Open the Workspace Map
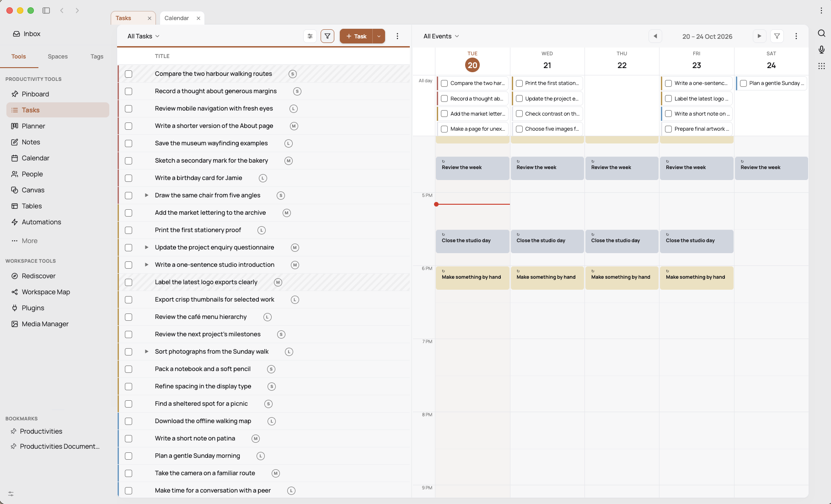831x504 pixels. 58,292
